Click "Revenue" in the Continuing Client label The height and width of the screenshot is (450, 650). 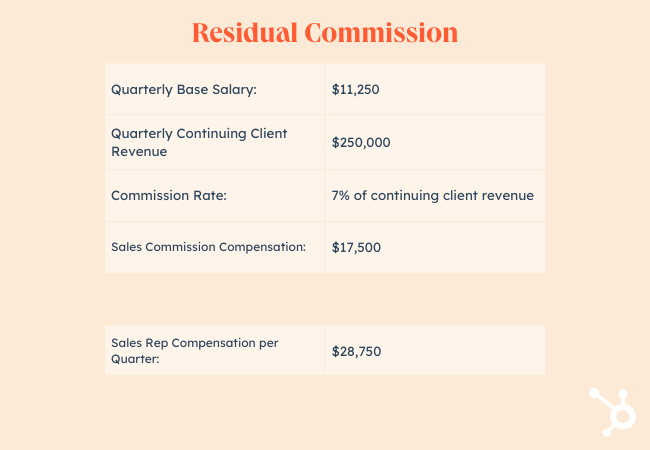point(139,151)
